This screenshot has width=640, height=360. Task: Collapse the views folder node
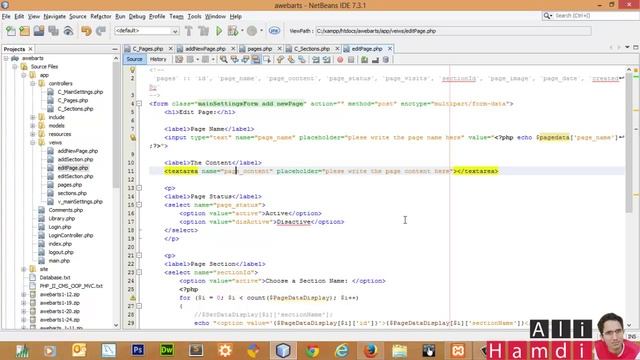[x=33, y=142]
